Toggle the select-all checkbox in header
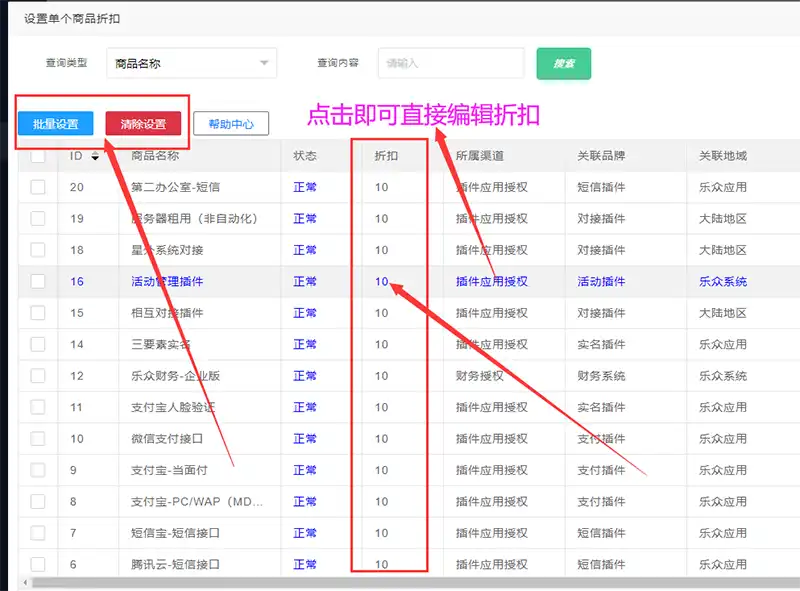Image resolution: width=800 pixels, height=591 pixels. [38, 156]
